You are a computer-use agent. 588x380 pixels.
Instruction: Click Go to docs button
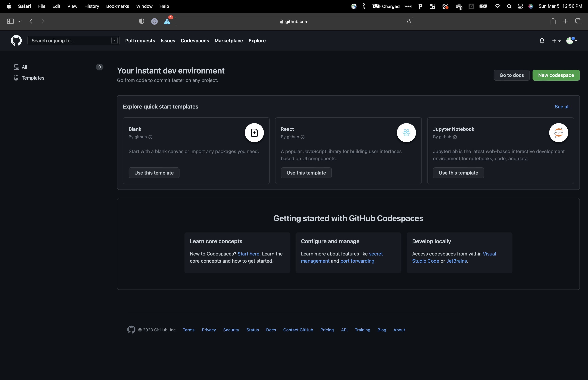pos(511,75)
